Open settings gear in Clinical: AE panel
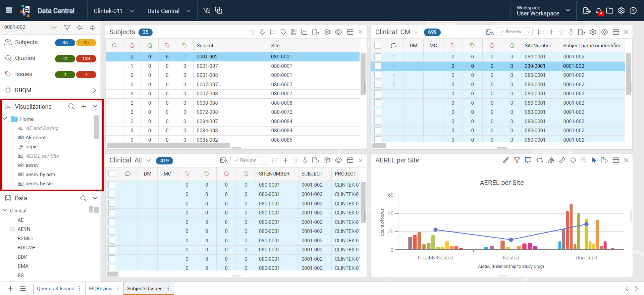The image size is (644, 295). tap(327, 160)
